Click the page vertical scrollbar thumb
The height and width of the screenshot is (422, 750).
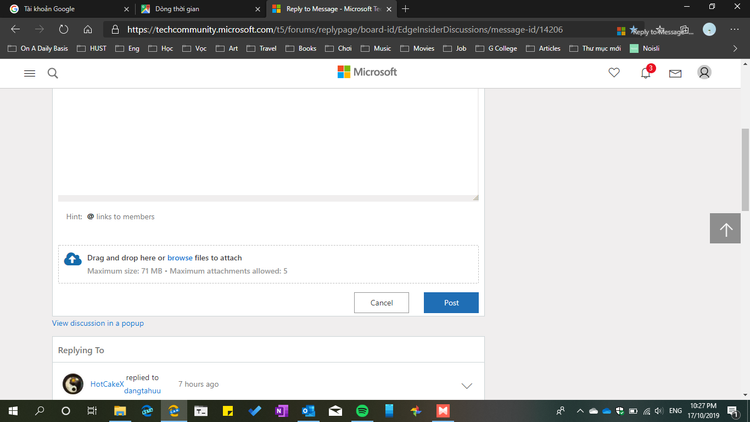coord(745,169)
